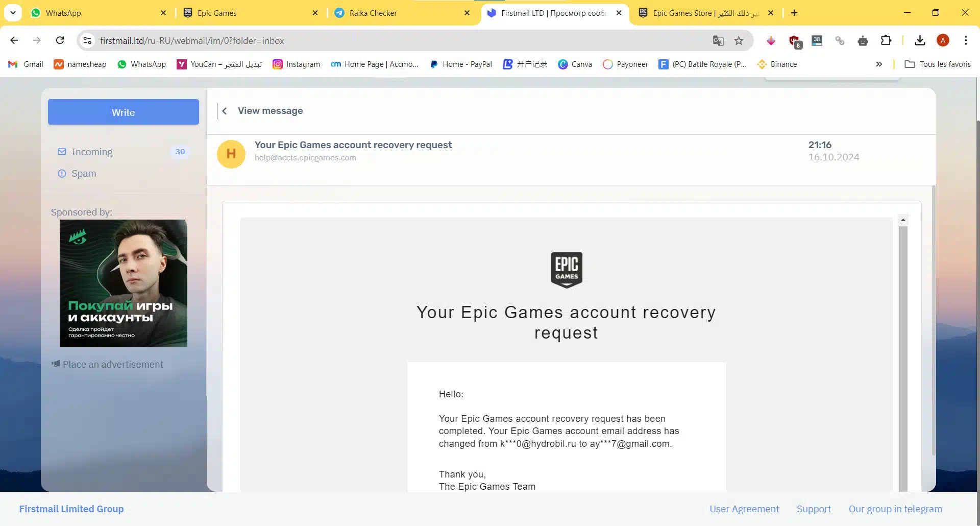Click the pink download extension icon
This screenshot has height=526, width=980.
point(771,40)
